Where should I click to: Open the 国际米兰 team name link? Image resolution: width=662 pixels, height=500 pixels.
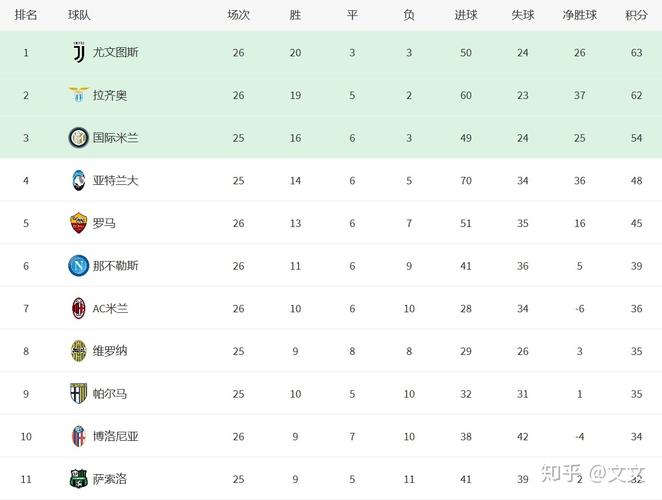pos(115,138)
